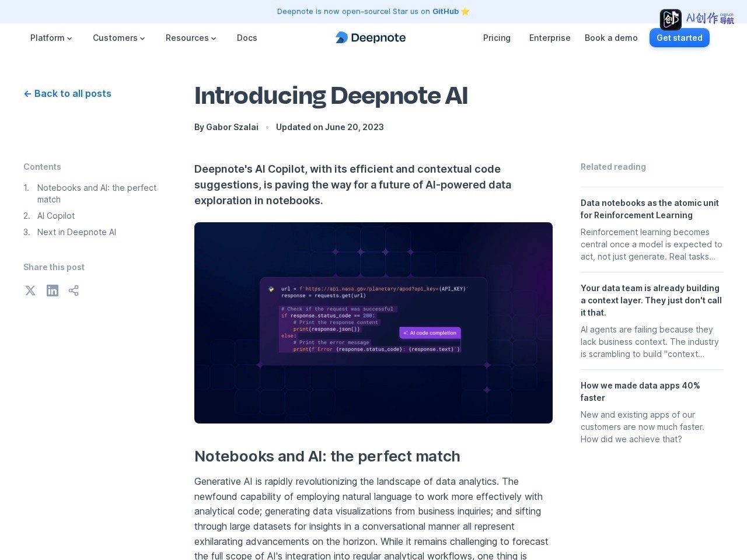The width and height of the screenshot is (747, 560).
Task: Click the Related reading label
Action: [613, 167]
